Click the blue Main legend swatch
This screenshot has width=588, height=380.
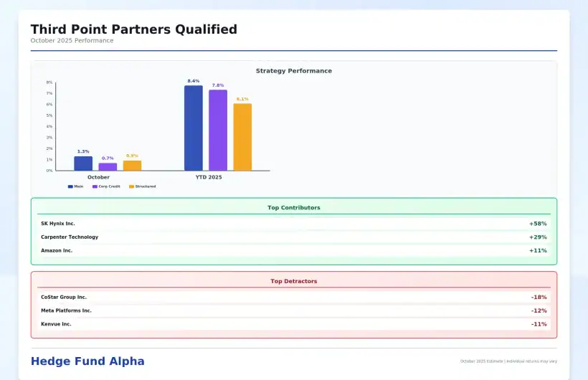pyautogui.click(x=70, y=186)
